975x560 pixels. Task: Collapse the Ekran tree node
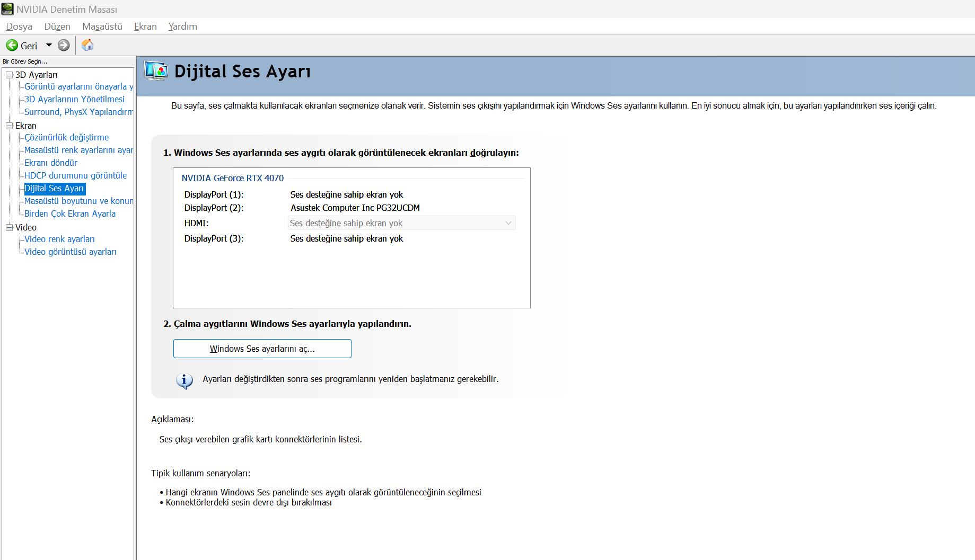9,126
